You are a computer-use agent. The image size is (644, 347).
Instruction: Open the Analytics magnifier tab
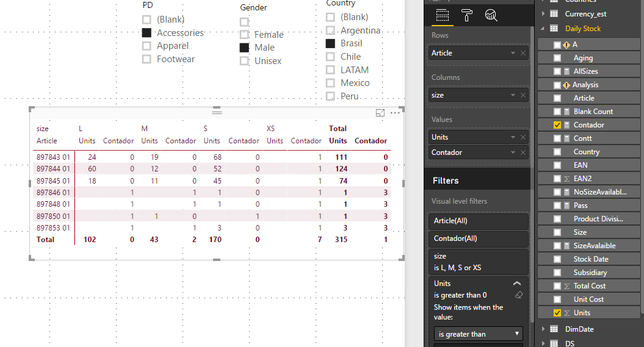pos(491,15)
